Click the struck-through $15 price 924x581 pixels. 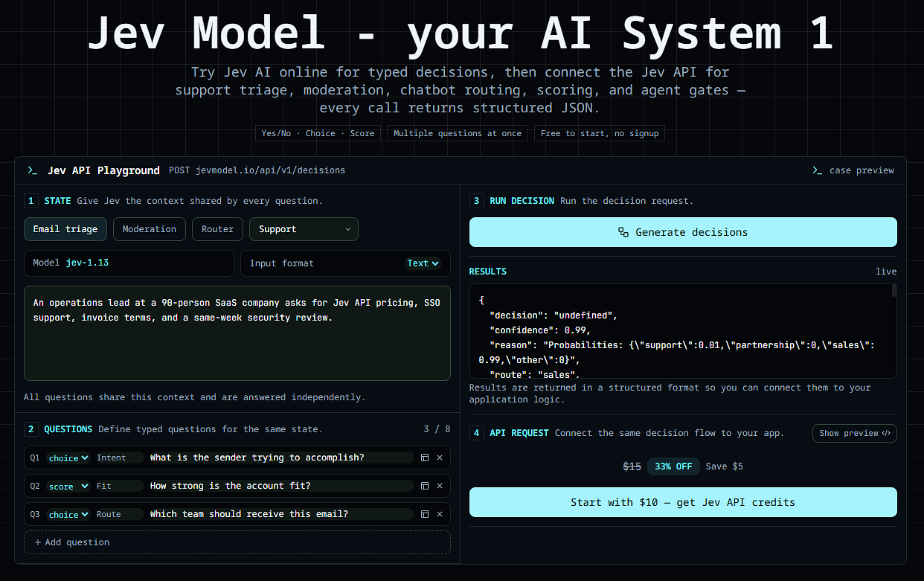(632, 466)
